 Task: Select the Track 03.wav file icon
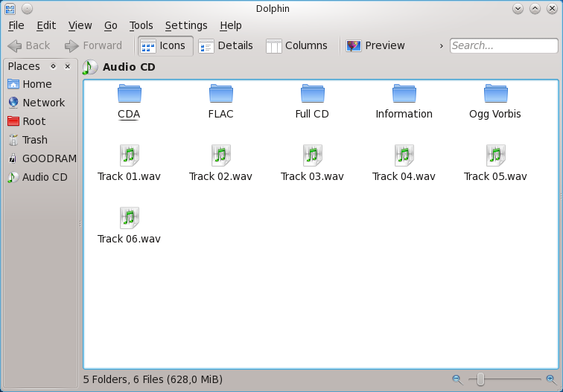point(312,155)
